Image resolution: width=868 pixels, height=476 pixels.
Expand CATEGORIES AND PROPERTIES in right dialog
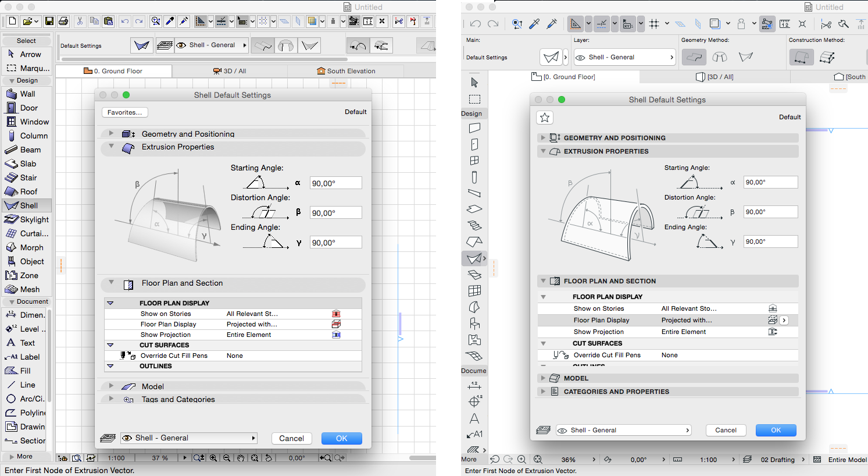(x=543, y=392)
